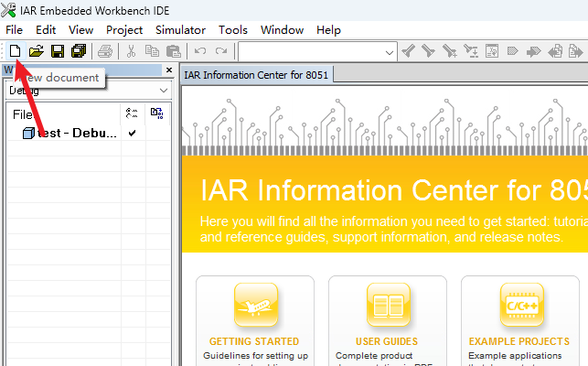Click the checkmark beside test - Debug
This screenshot has height=366, width=588.
point(132,133)
